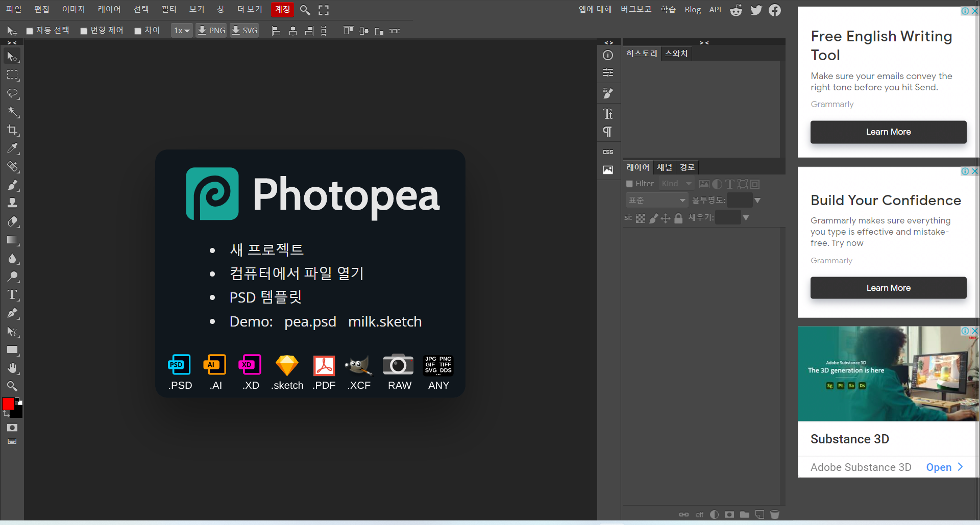Select the Eraser tool
The height and width of the screenshot is (525, 980).
(12, 222)
